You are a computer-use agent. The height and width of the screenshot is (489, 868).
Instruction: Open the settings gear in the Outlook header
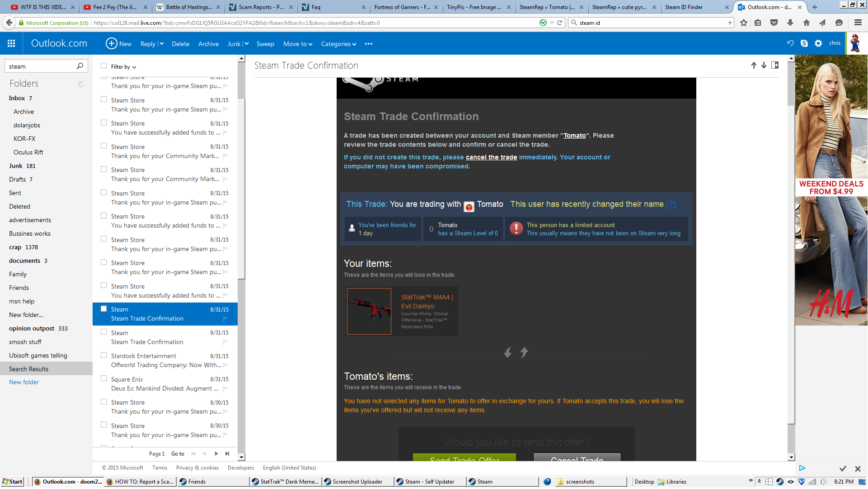pos(818,43)
